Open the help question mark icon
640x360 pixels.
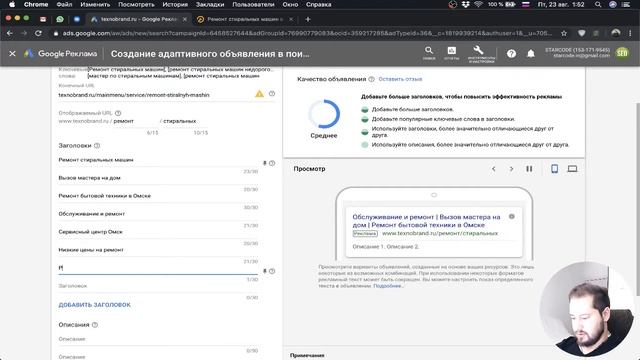pos(511,53)
